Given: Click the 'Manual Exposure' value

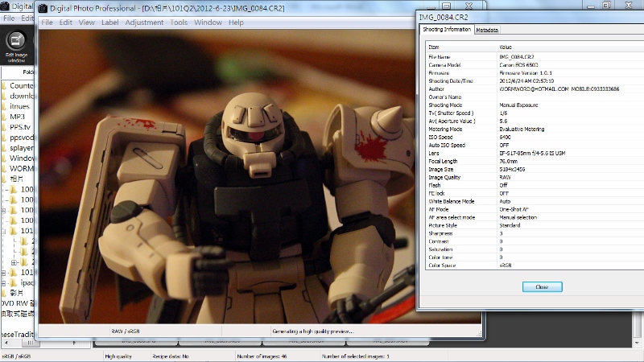Looking at the screenshot, I should [518, 105].
